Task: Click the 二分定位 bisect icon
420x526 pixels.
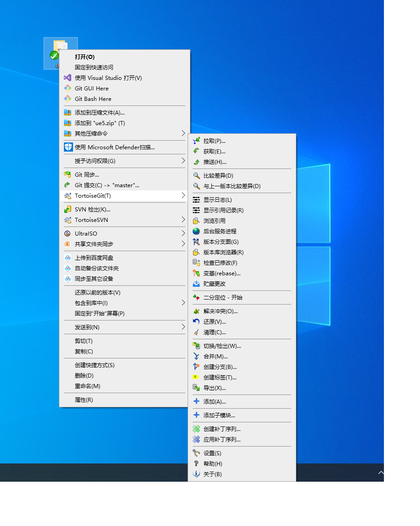Action: pyautogui.click(x=196, y=298)
